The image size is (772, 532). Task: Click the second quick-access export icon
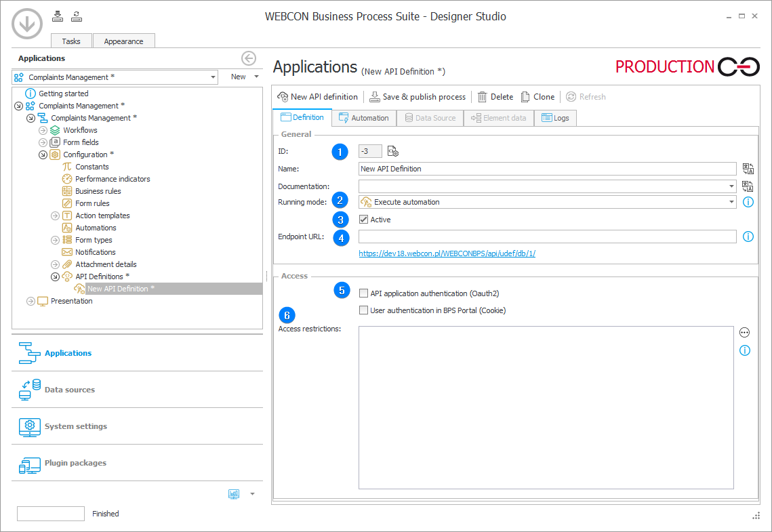(x=77, y=16)
